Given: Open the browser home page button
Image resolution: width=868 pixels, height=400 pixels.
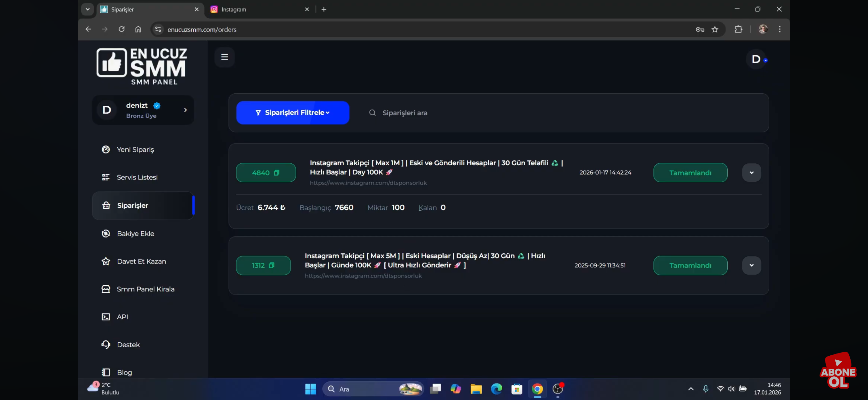Looking at the screenshot, I should (138, 29).
